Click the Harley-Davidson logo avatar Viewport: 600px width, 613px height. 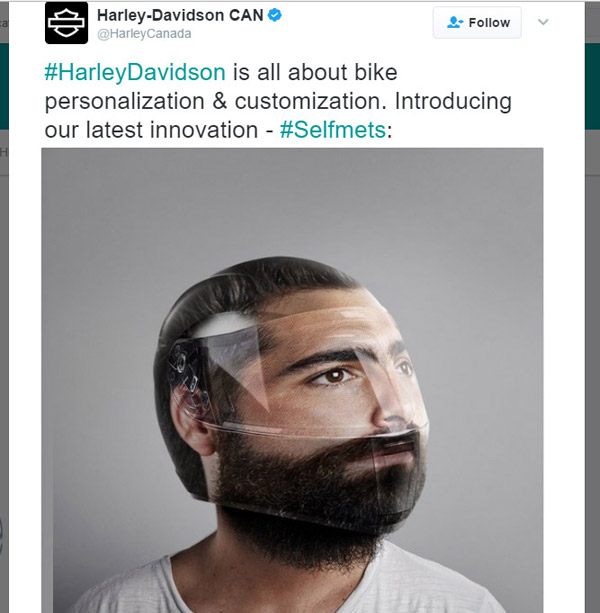click(x=66, y=23)
